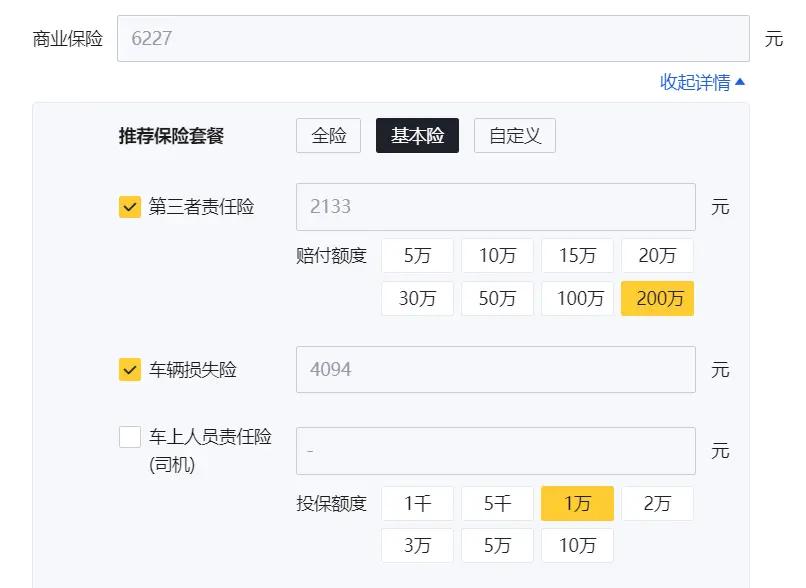Select the 基本险 package tab

click(x=417, y=135)
